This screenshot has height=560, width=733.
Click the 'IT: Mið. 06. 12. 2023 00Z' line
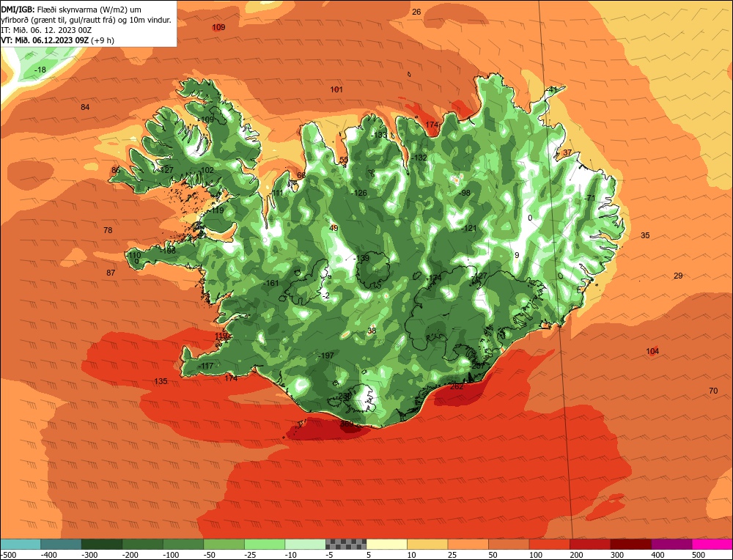46,30
